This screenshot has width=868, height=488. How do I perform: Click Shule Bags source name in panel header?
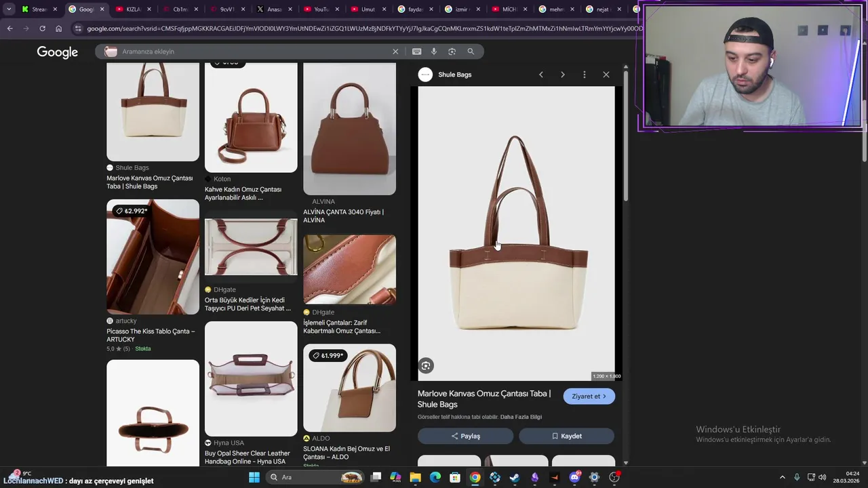454,75
